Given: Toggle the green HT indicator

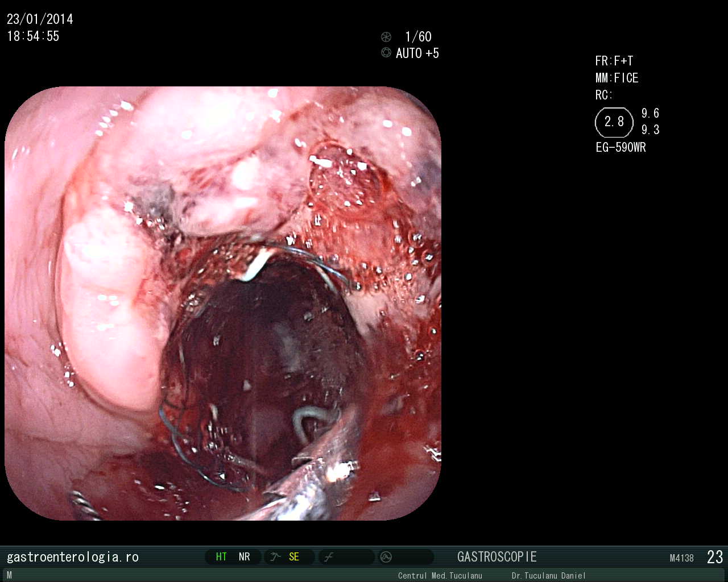Looking at the screenshot, I should [221, 557].
